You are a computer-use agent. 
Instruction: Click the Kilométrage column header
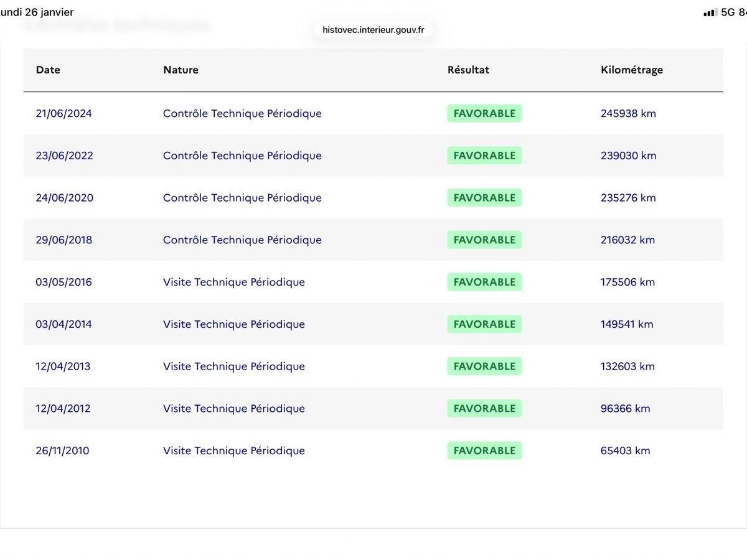[631, 70]
